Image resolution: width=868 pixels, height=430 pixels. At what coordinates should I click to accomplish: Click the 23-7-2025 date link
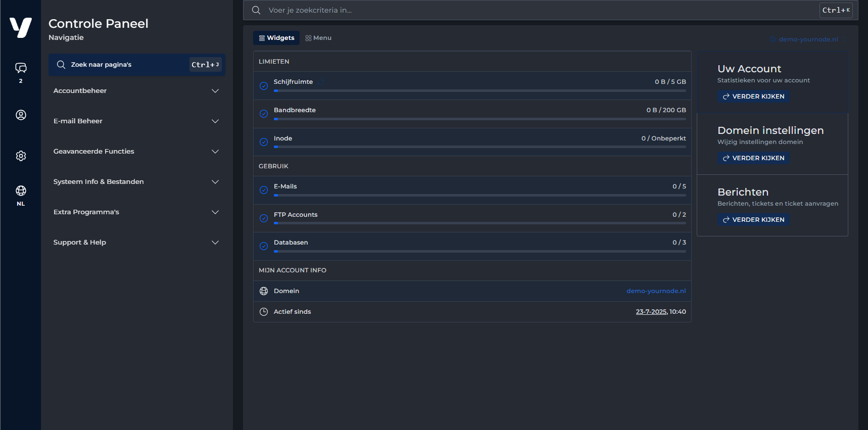651,312
